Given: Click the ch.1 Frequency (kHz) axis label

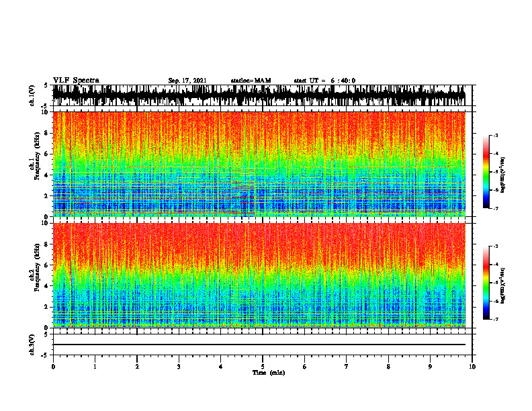Looking at the screenshot, I should point(35,156).
